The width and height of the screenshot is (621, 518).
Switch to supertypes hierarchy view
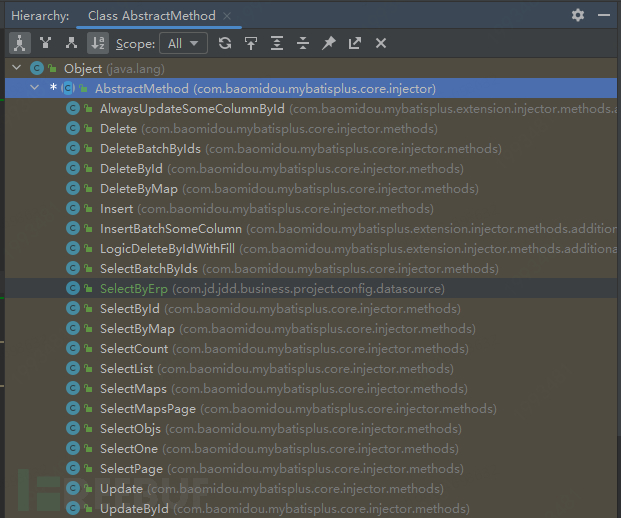point(45,43)
